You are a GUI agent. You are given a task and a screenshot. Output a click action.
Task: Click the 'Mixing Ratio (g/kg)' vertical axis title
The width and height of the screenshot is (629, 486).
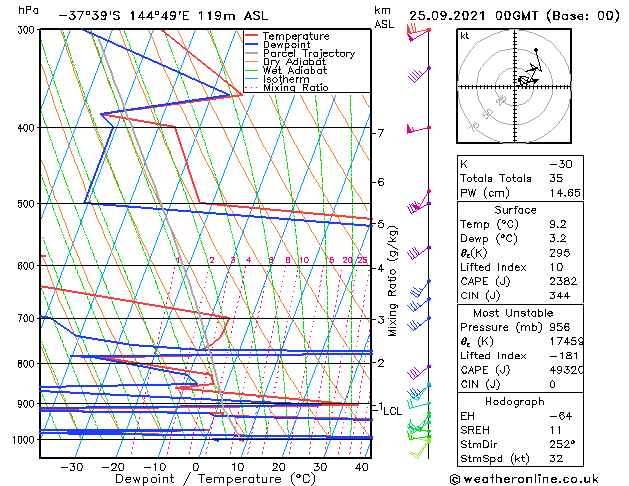point(392,281)
